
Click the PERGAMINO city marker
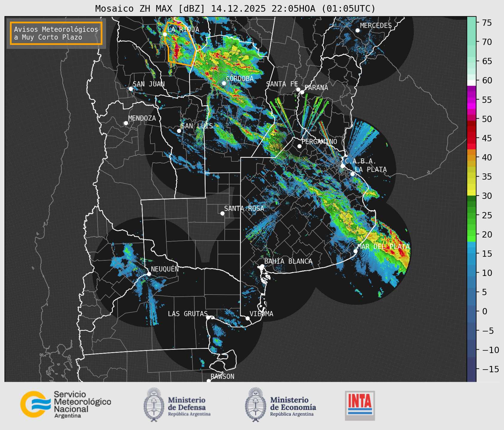(299, 146)
